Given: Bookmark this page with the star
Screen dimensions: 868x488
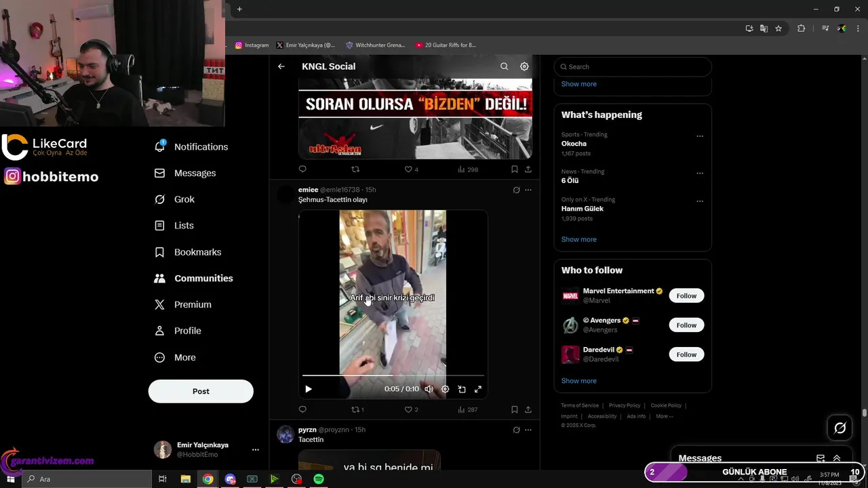Looking at the screenshot, I should (778, 28).
